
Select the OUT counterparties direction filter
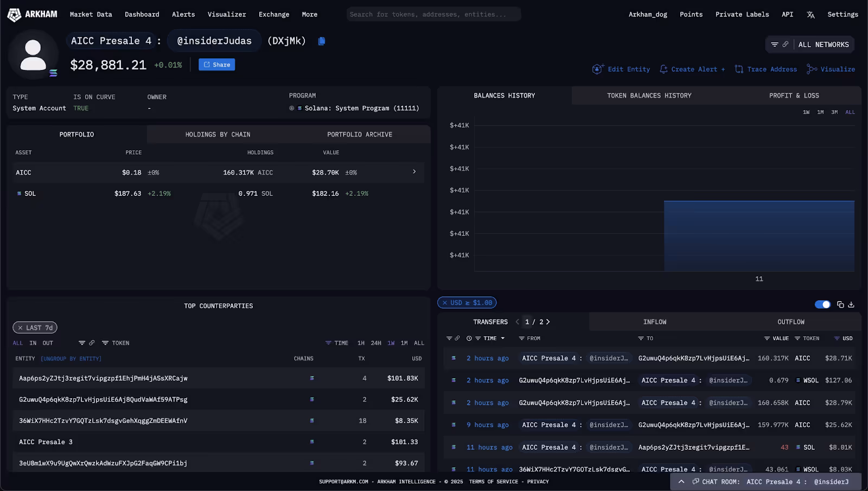pos(48,343)
